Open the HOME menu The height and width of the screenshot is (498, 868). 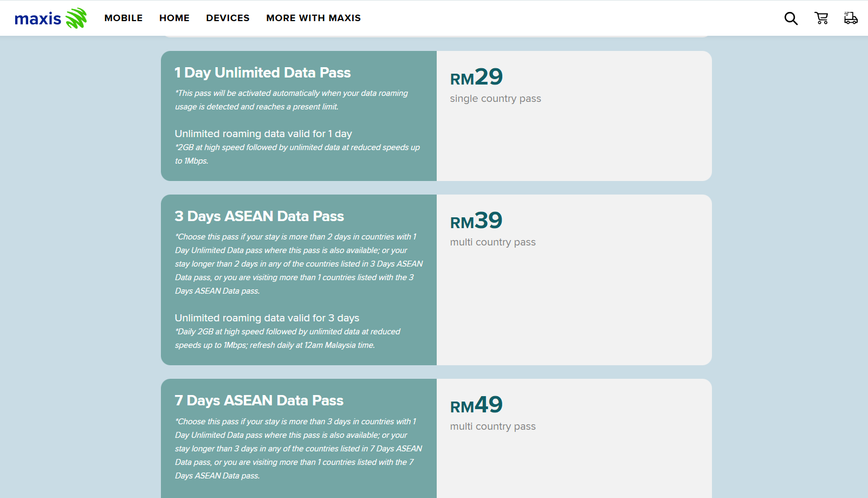(x=174, y=18)
